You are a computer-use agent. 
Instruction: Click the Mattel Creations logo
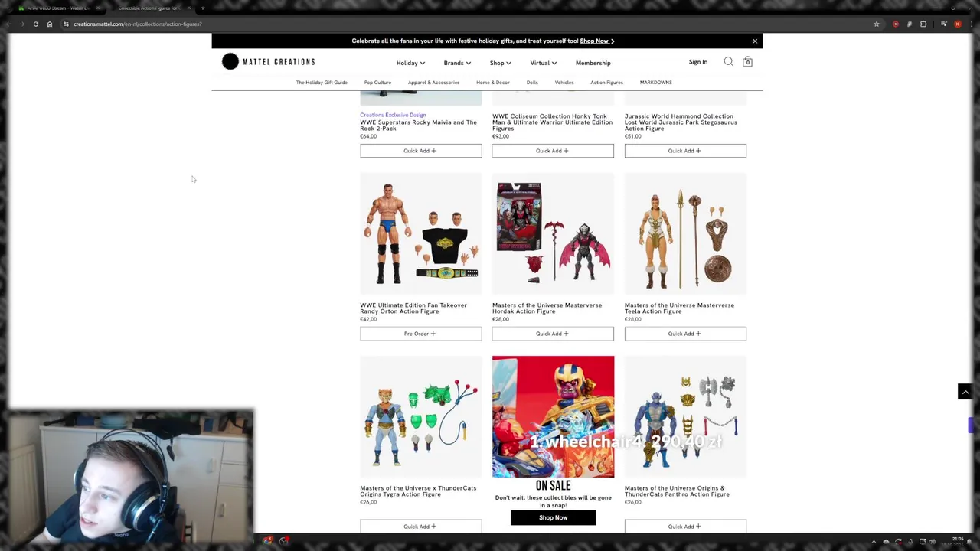(x=268, y=62)
